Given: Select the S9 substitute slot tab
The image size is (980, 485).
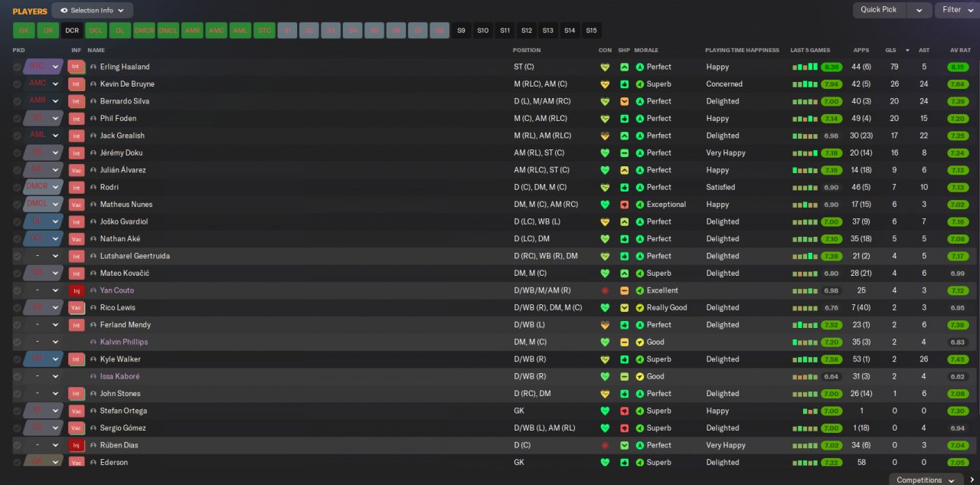Looking at the screenshot, I should [x=461, y=31].
